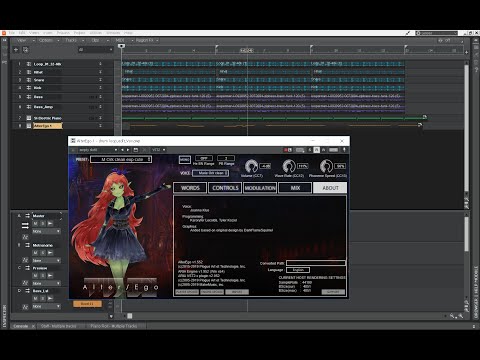Click the Kick track type icon
Screen dimensions: 480x360
click(x=29, y=88)
